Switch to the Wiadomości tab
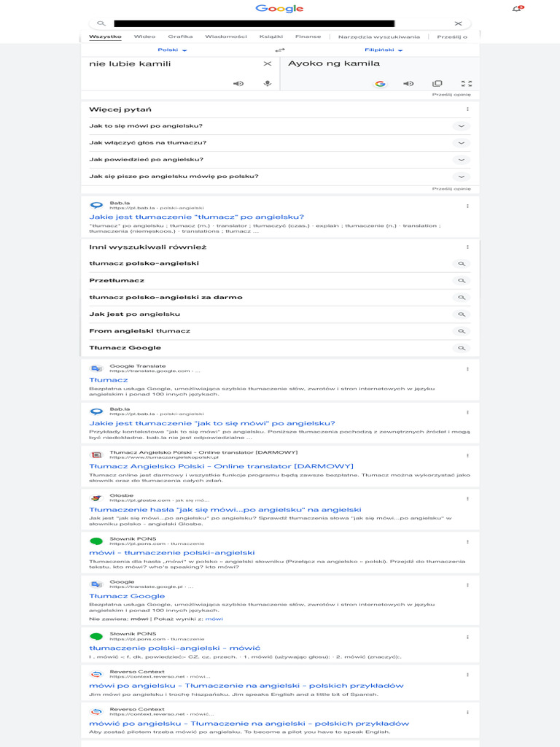560x747 pixels. point(226,36)
